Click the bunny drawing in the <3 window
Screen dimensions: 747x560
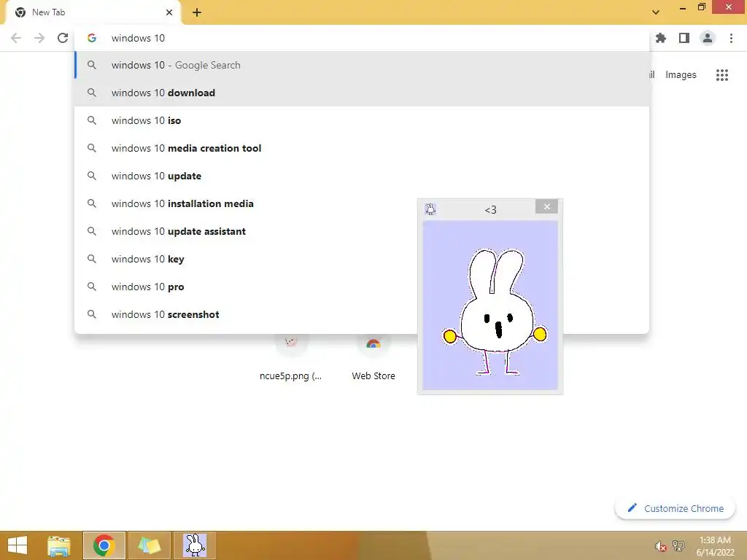(494, 312)
